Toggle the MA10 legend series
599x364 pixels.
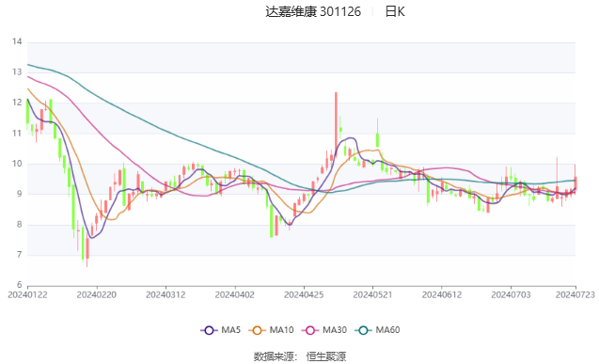[x=271, y=330]
